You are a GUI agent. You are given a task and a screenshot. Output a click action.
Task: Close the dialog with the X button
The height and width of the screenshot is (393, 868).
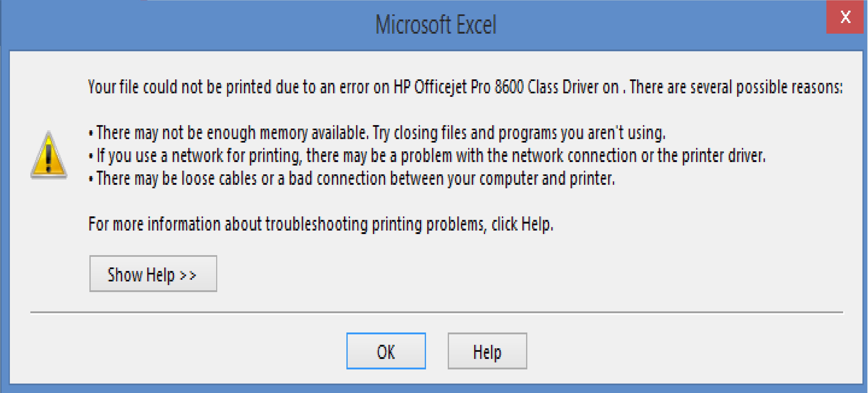click(x=845, y=17)
